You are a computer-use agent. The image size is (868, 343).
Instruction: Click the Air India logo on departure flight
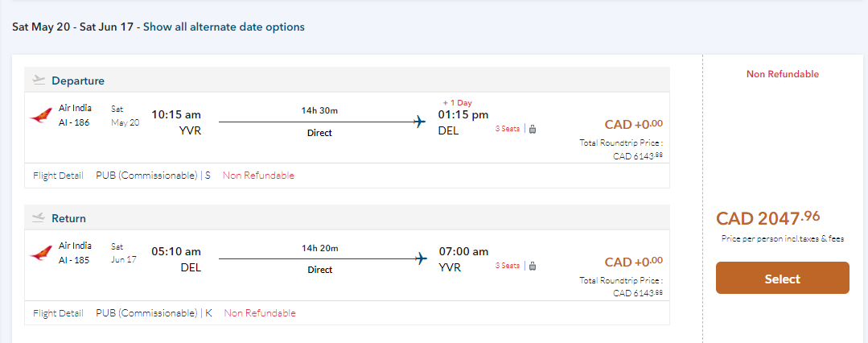click(x=40, y=115)
